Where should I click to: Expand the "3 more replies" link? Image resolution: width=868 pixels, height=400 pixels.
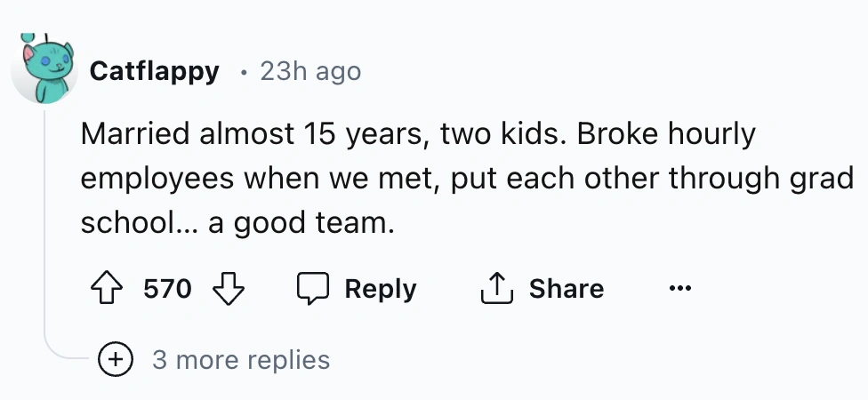(x=240, y=360)
